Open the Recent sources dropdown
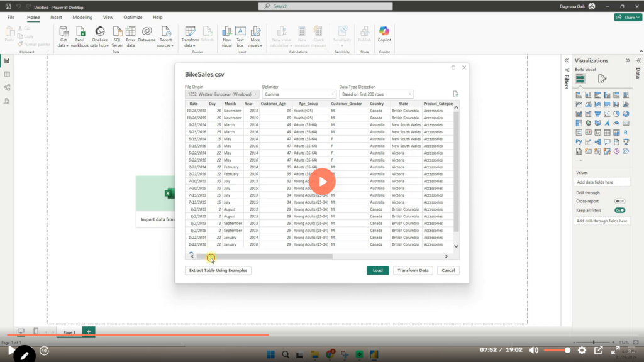 click(165, 36)
